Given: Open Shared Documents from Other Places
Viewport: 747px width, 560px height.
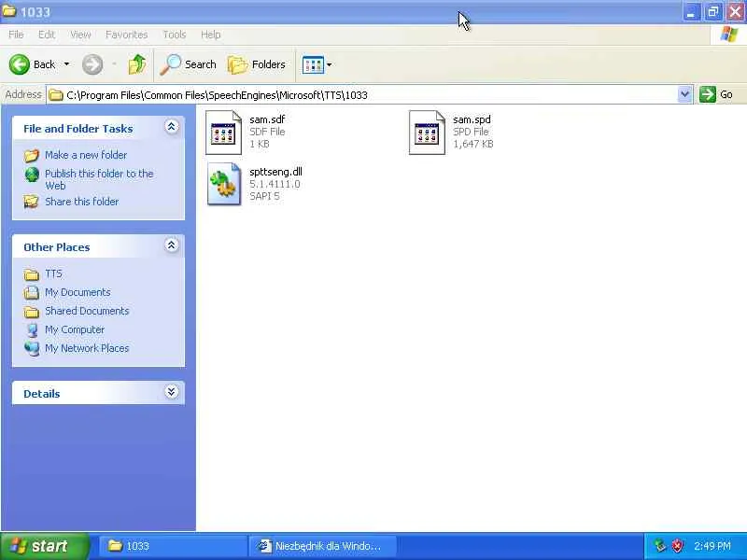Looking at the screenshot, I should point(87,311).
